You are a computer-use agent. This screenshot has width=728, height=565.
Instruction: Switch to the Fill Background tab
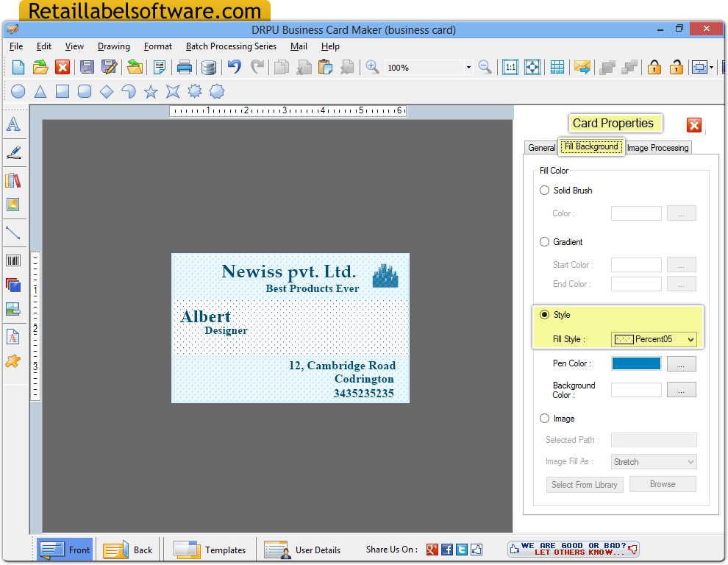coord(591,147)
